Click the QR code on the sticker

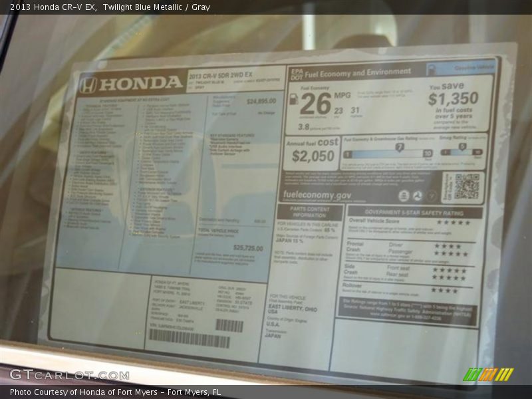click(x=467, y=187)
